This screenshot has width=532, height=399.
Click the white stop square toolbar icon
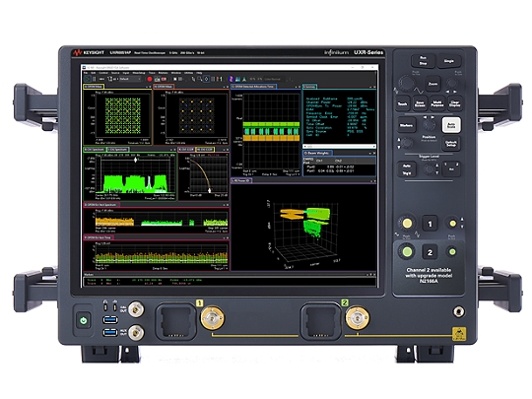coord(175,79)
